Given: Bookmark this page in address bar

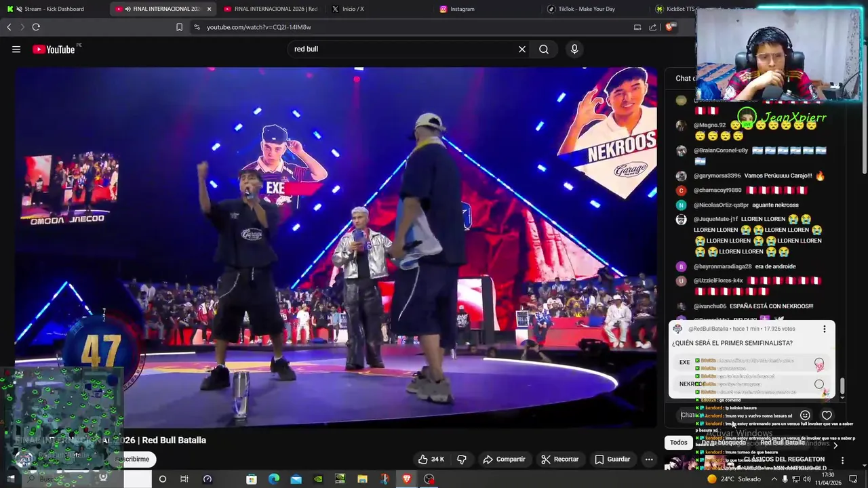Looking at the screenshot, I should [179, 27].
